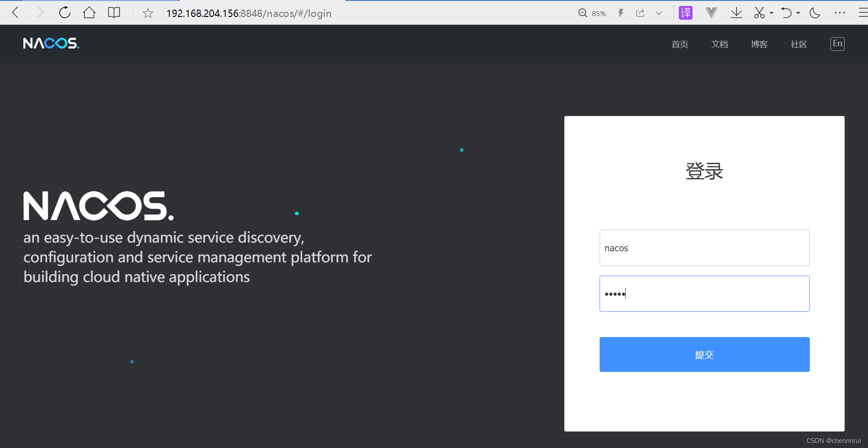Viewport: 868px width, 448px height.
Task: Expand the undo restore dropdown arrow
Action: [798, 13]
